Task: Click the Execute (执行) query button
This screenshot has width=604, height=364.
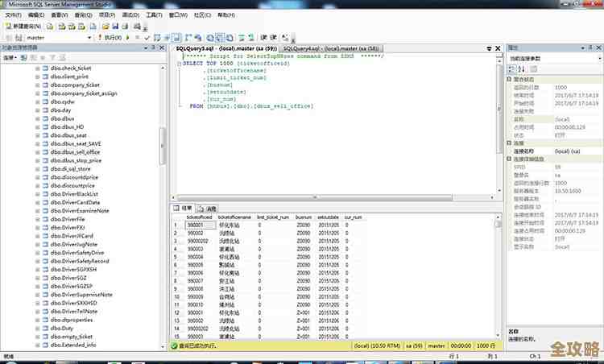Action: (112, 37)
